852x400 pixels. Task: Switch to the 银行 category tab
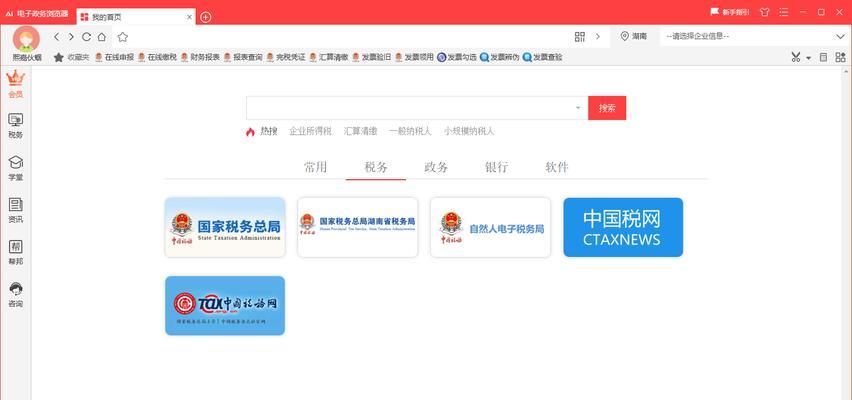[497, 167]
